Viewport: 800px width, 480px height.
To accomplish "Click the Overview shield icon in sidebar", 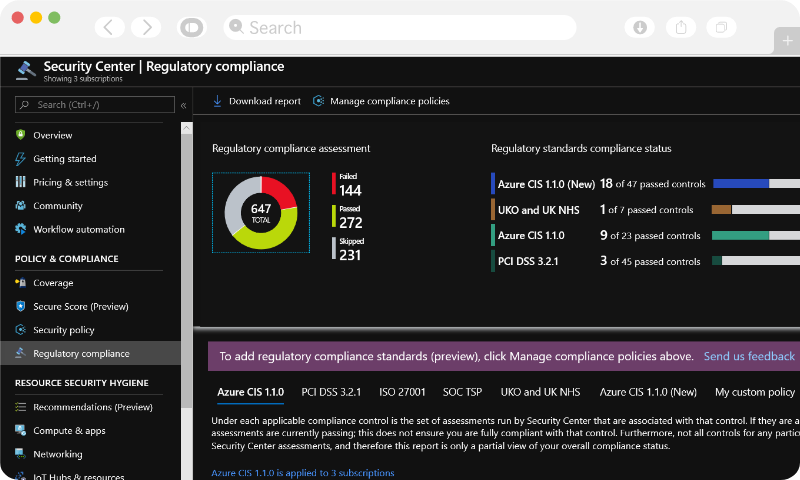I will click(20, 135).
